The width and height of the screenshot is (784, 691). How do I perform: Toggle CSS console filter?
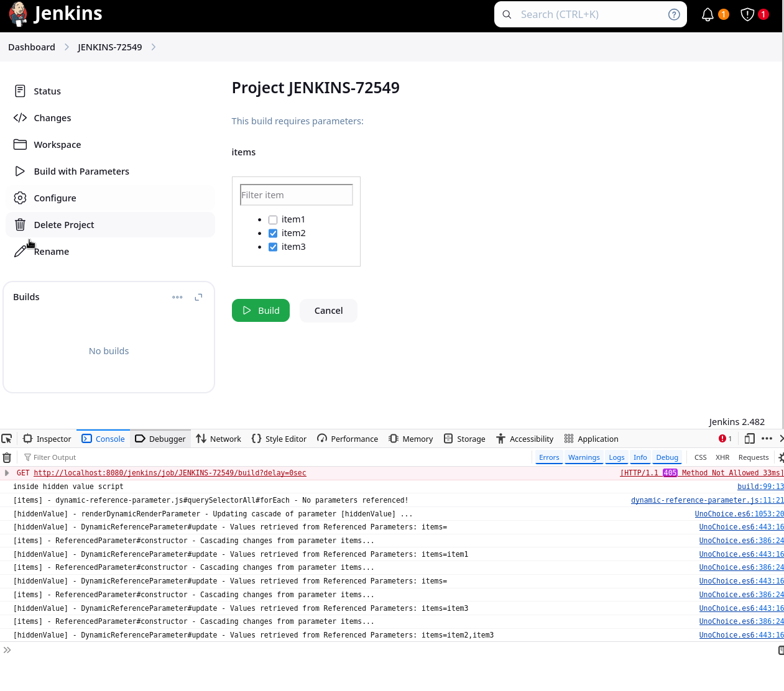[x=700, y=457]
